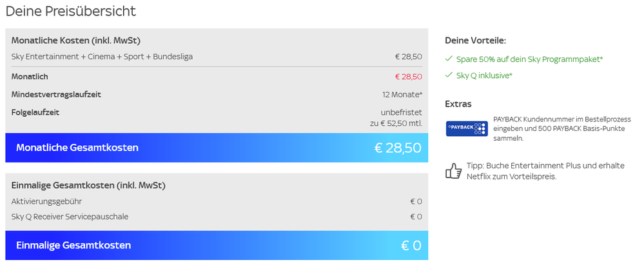Image resolution: width=644 pixels, height=271 pixels.
Task: Click the PAYBACK logo icon
Action: click(465, 128)
